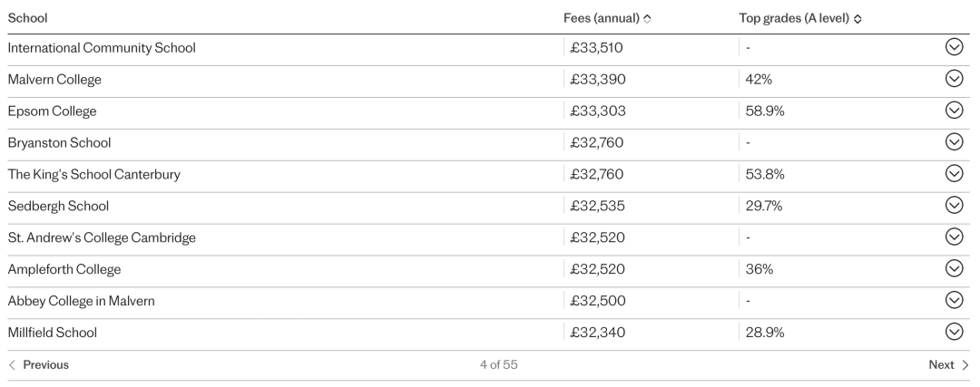Click the Fees (annual) column label
This screenshot has height=387, width=980.
click(602, 18)
